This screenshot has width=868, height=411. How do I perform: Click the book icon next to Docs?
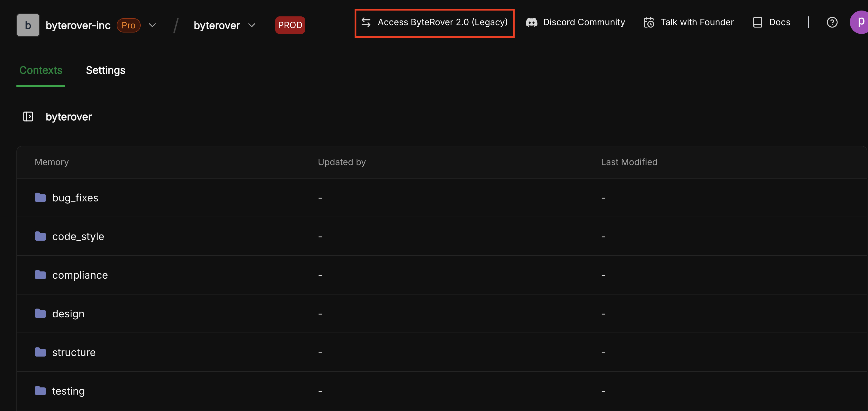tap(757, 22)
